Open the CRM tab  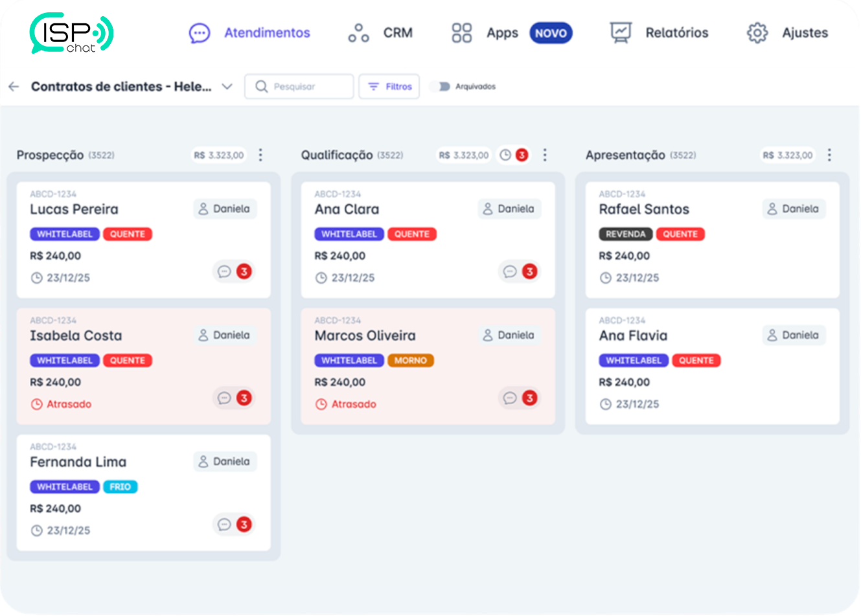coord(380,33)
